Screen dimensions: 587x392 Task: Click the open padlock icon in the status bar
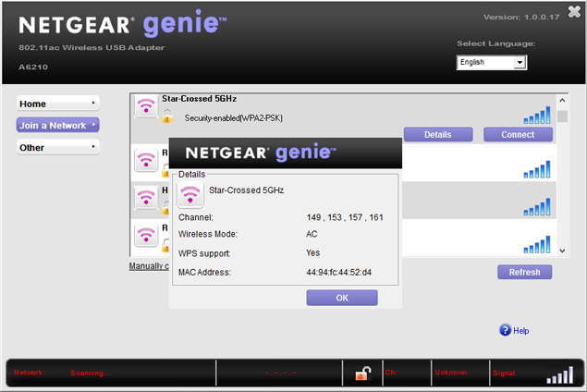coord(362,373)
